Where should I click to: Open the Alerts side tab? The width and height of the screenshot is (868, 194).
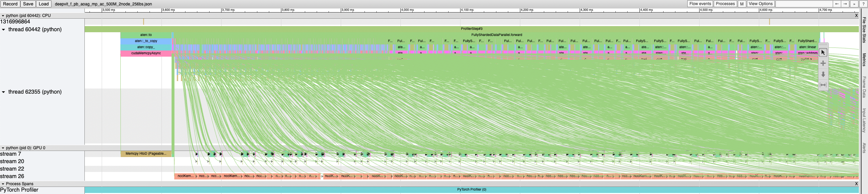click(864, 148)
